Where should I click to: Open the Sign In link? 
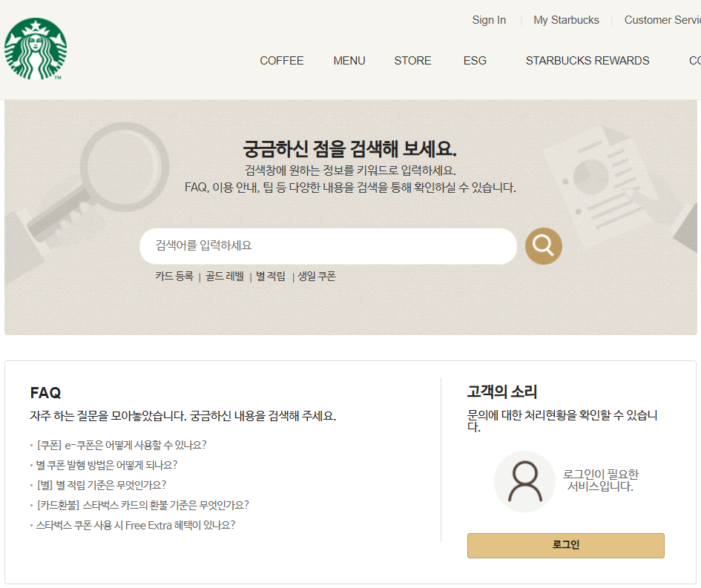coord(489,20)
